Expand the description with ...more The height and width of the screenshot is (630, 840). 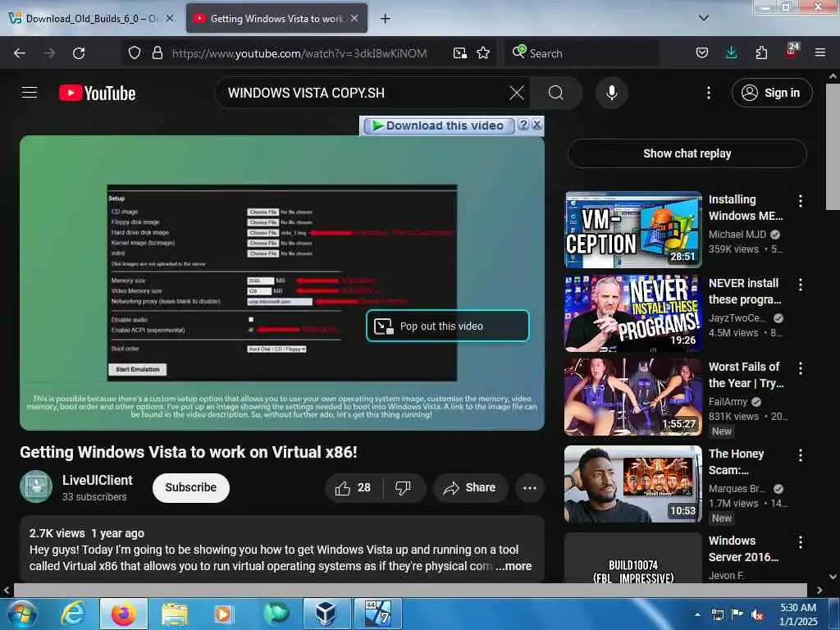pos(514,566)
